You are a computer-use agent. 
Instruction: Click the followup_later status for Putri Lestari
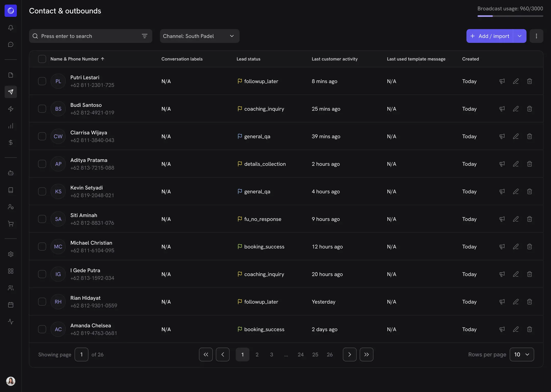click(258, 81)
